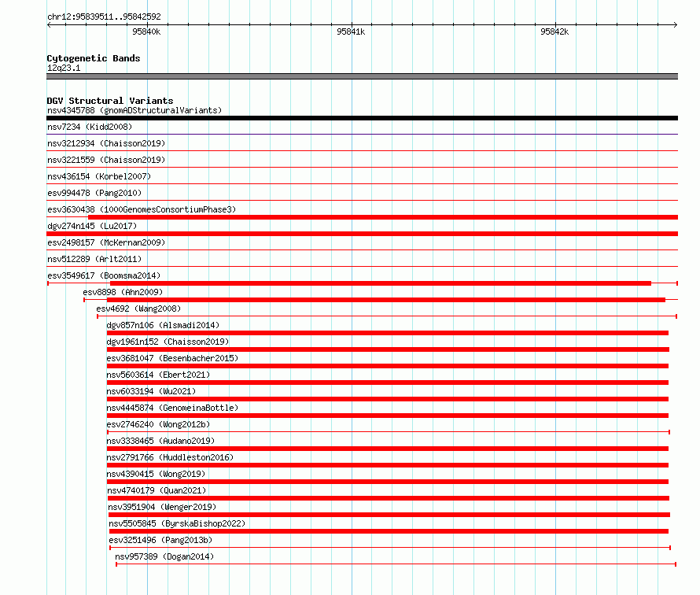
Task: Open variant esv3251496 (Pang2013b)
Action: pyautogui.click(x=160, y=540)
